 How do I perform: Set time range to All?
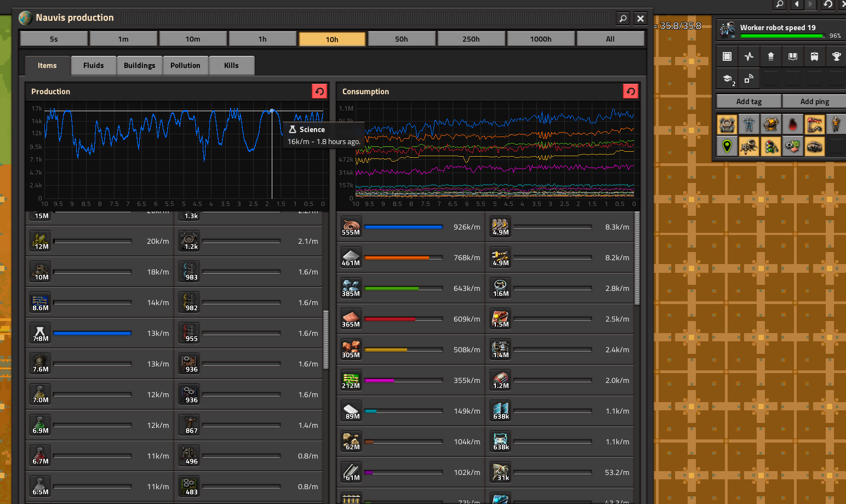click(610, 39)
